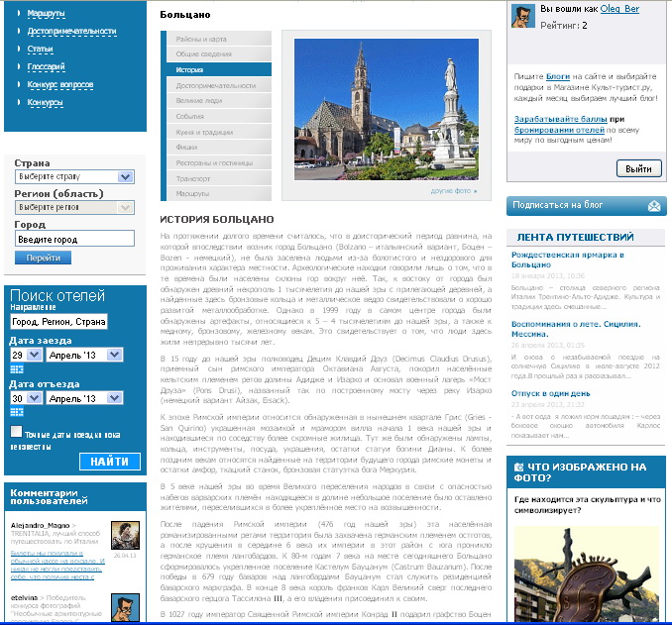Open Глоссарий in left navigation
The image size is (672, 625).
click(47, 66)
